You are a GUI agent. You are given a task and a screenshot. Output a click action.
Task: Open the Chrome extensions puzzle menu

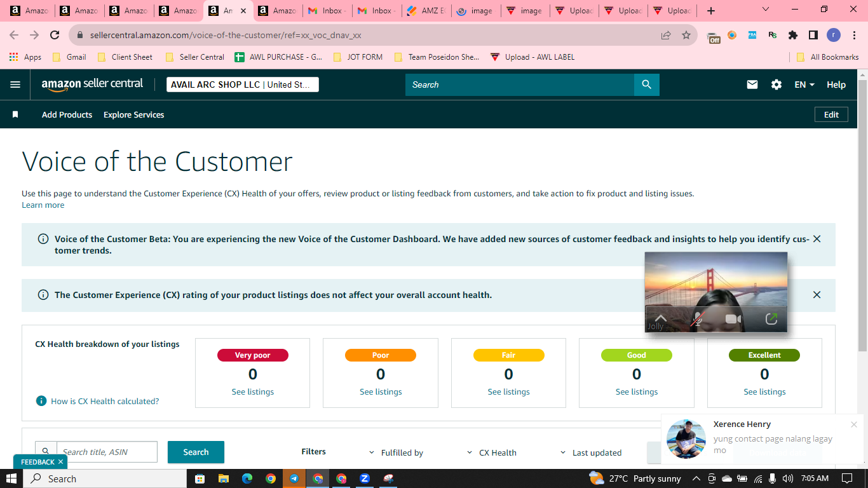tap(793, 36)
